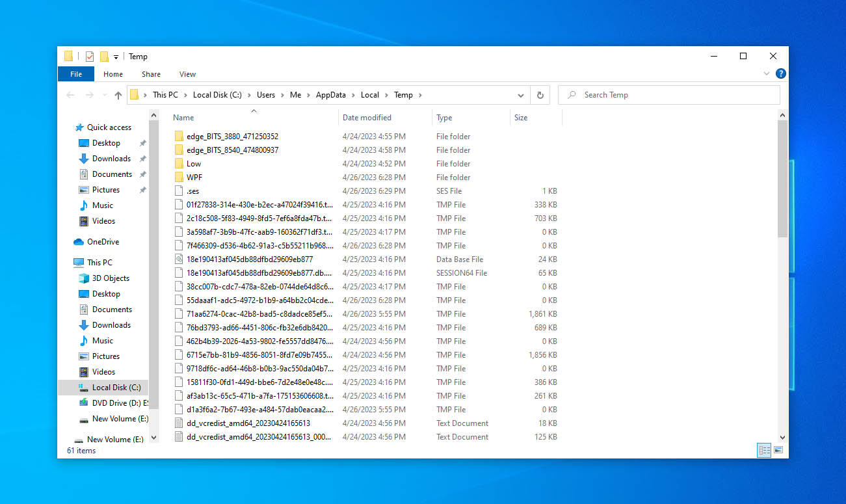The width and height of the screenshot is (846, 504).
Task: Open the View ribbon tab
Action: pos(187,74)
